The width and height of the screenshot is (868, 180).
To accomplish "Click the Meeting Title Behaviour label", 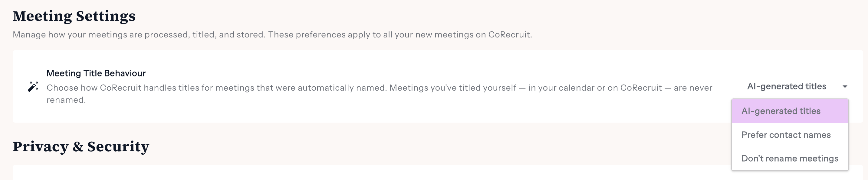I will [96, 73].
